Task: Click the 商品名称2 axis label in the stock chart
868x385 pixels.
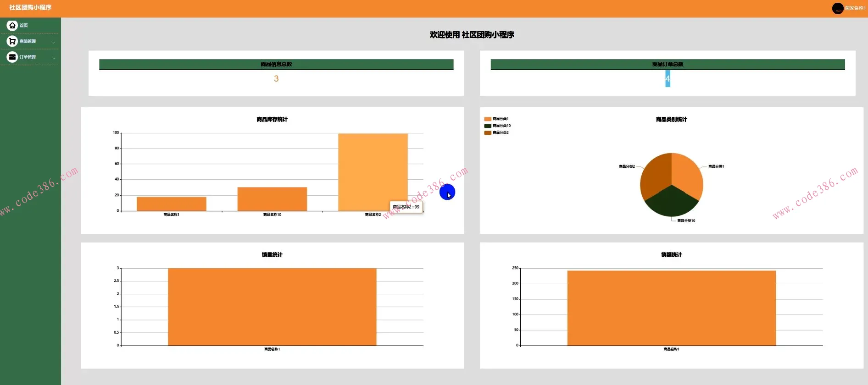Action: pyautogui.click(x=373, y=214)
